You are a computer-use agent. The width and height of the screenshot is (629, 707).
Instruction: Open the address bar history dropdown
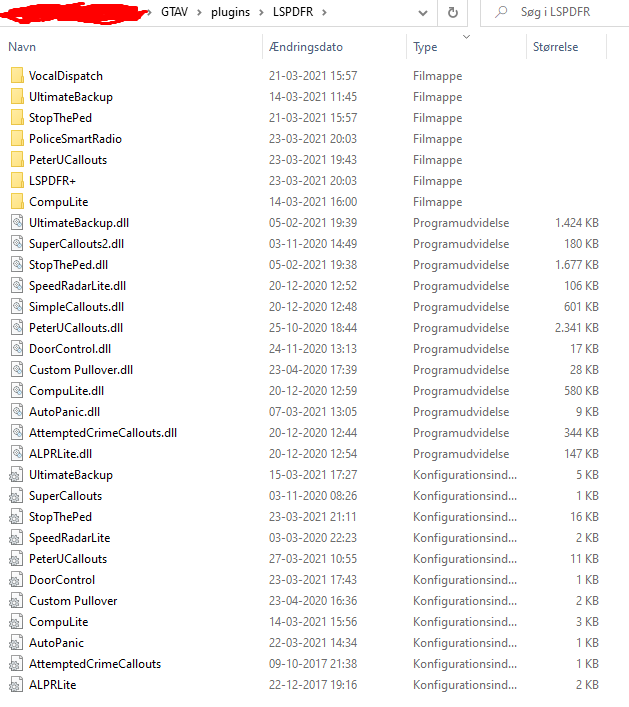click(422, 13)
